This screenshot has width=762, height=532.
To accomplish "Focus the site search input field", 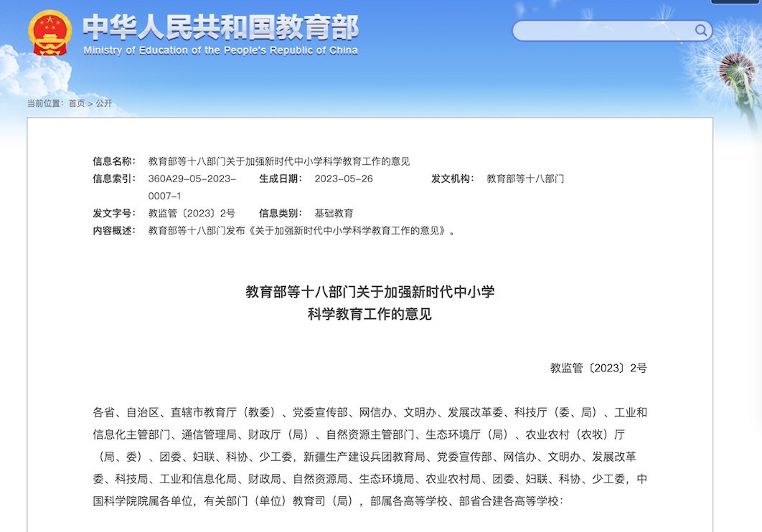I will click(x=612, y=31).
